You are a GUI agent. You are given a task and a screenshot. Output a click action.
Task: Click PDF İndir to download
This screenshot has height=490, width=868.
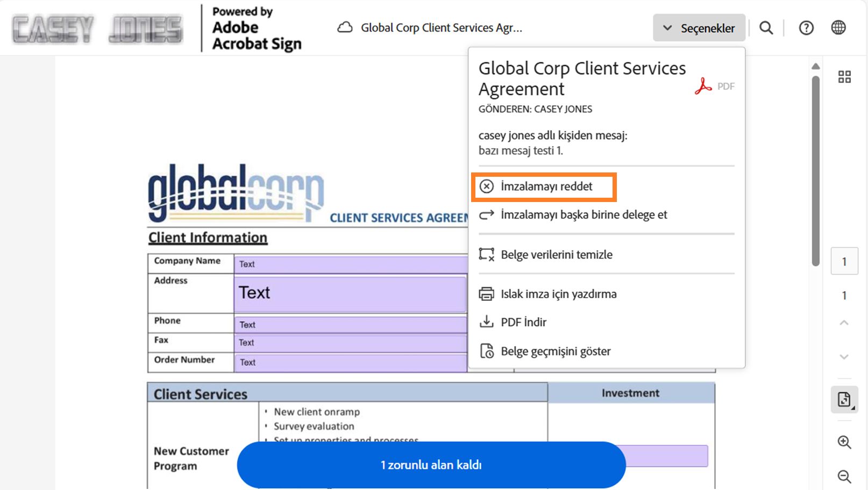(523, 322)
